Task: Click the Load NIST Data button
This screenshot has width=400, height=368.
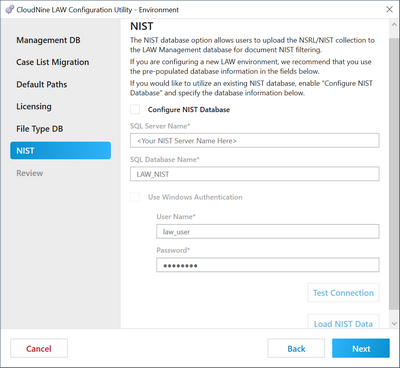Action: pyautogui.click(x=343, y=322)
